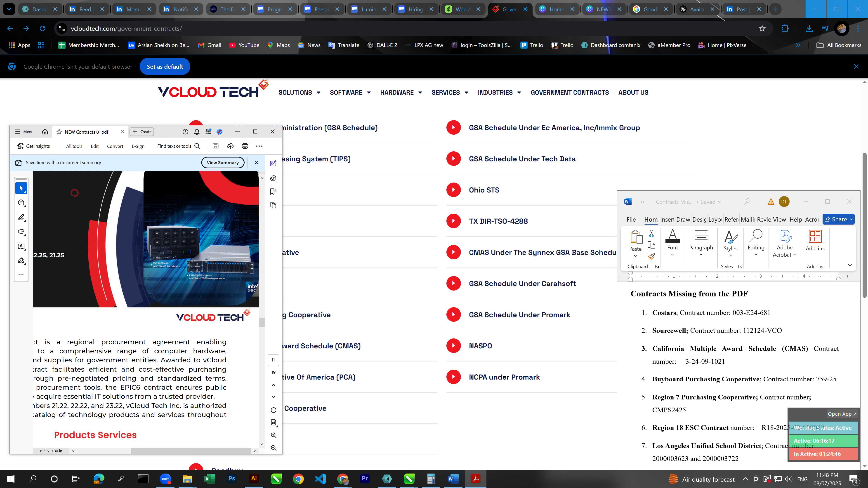Go to Acrobat's Home screen
This screenshot has height=488, width=868.
tap(45, 132)
